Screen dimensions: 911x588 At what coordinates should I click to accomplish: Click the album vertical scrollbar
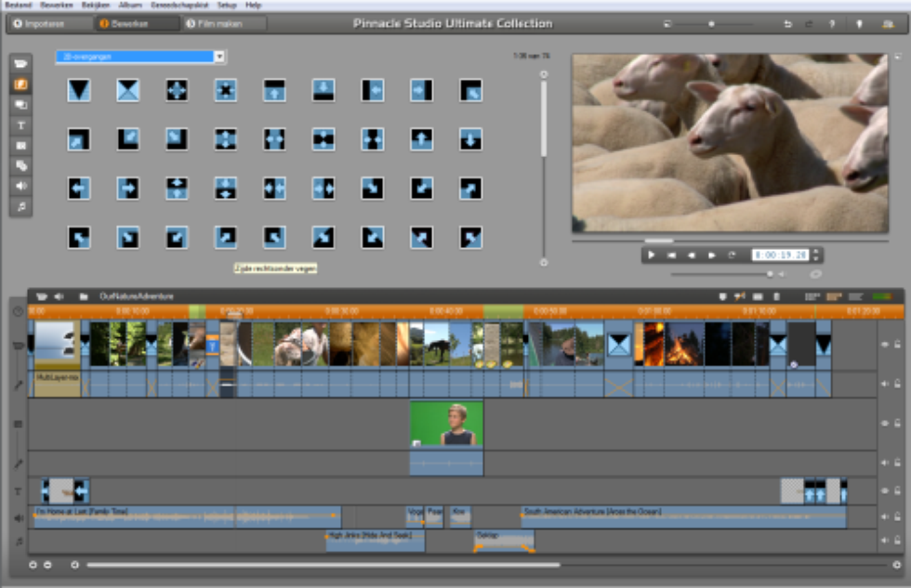544,119
